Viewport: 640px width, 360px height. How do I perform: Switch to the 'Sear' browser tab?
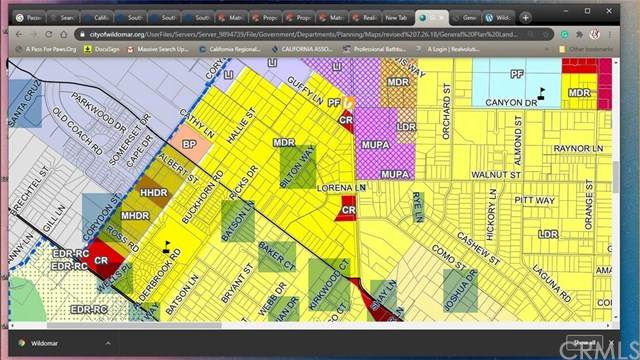(x=62, y=18)
